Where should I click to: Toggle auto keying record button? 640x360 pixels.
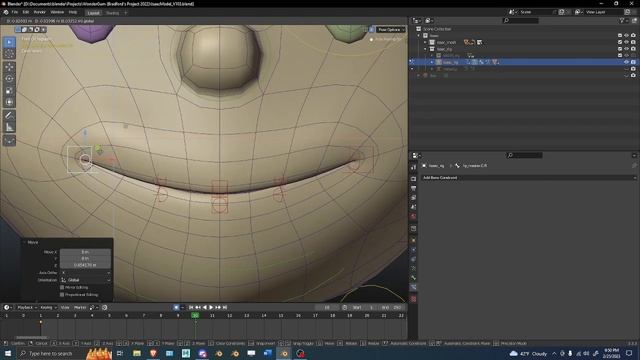(176, 307)
